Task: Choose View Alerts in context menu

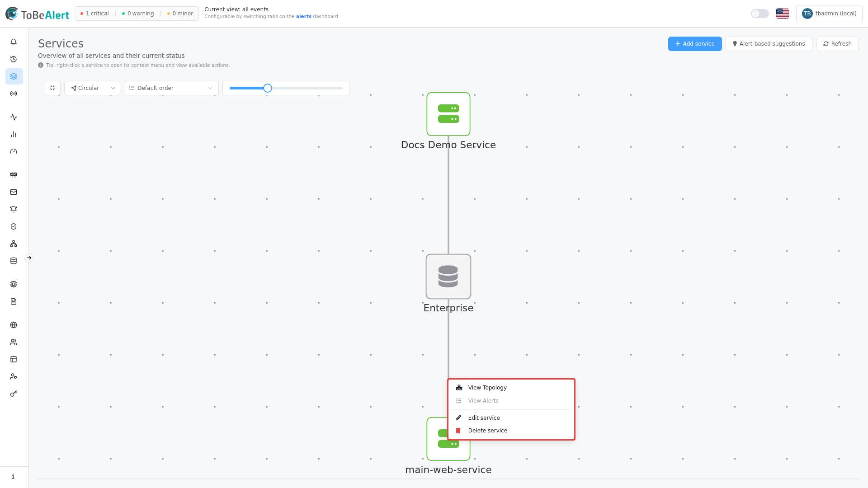Action: pos(511,401)
